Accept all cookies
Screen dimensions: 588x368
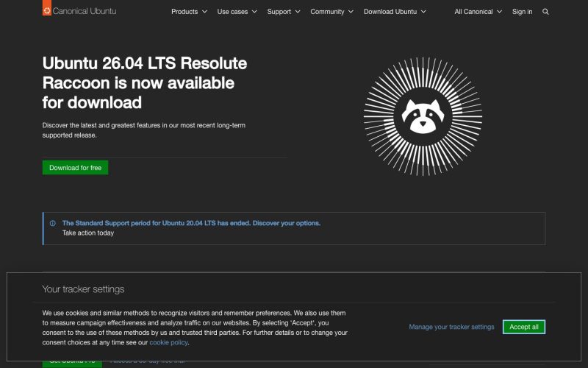pyautogui.click(x=524, y=327)
